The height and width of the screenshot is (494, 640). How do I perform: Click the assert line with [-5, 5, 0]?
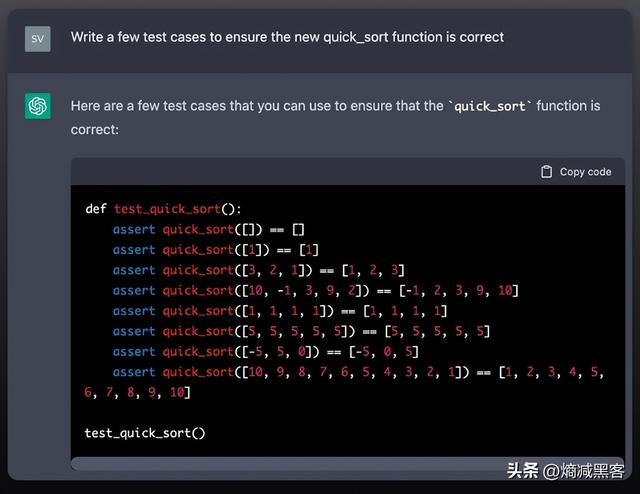[x=265, y=351]
